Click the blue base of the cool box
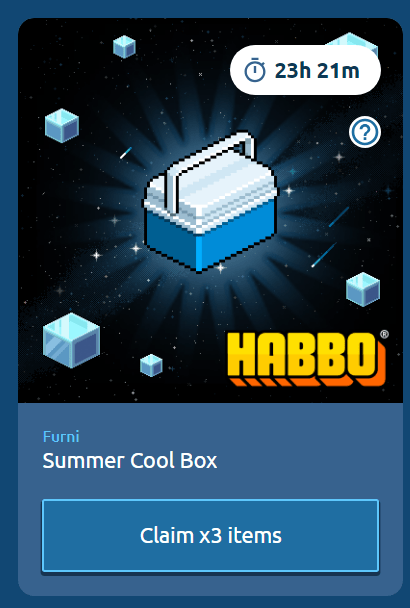The width and height of the screenshot is (410, 608). pyautogui.click(x=209, y=240)
